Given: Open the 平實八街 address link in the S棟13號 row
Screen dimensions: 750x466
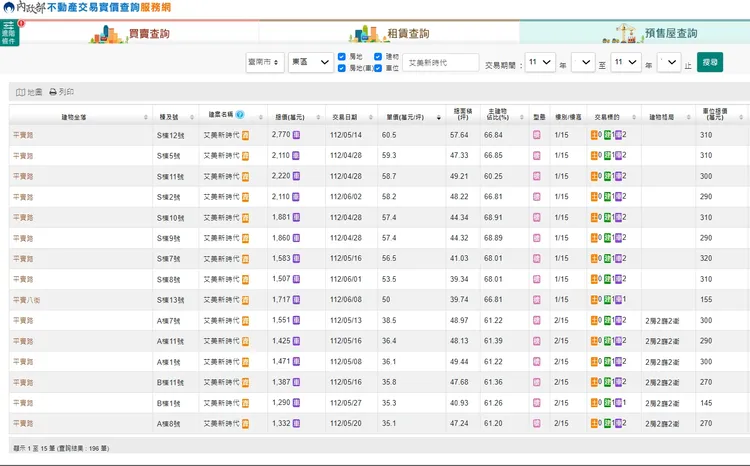Looking at the screenshot, I should click(x=26, y=300).
